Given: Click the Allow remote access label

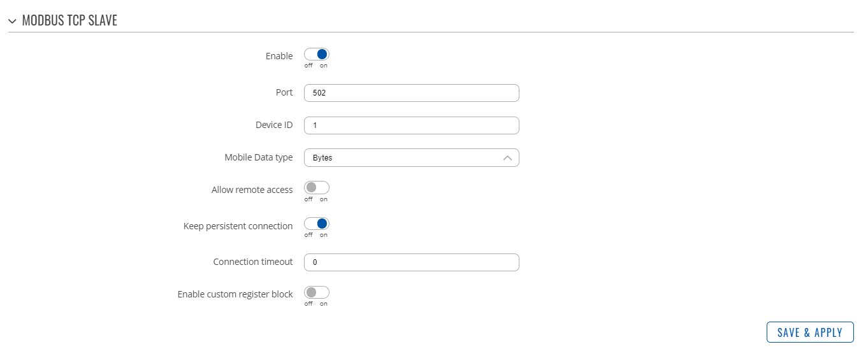Looking at the screenshot, I should coord(252,190).
